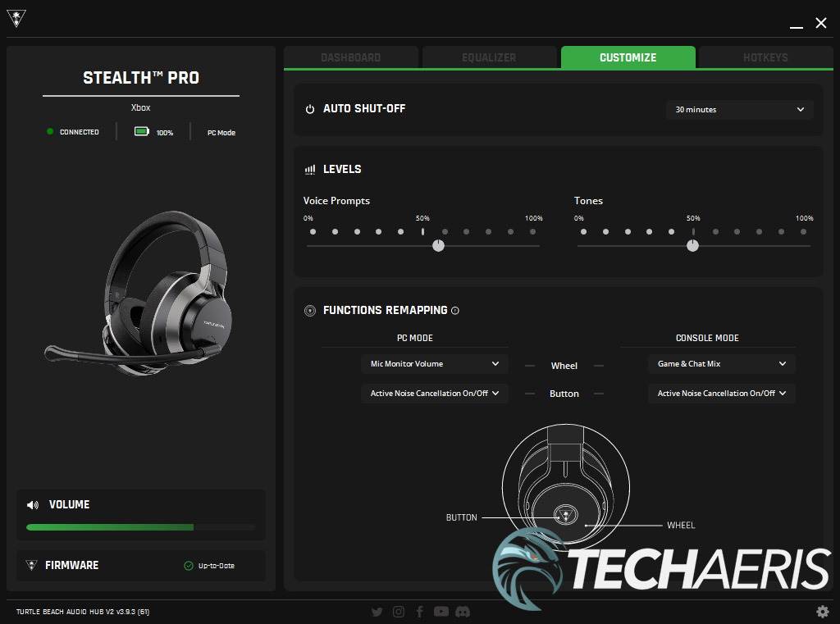Click the STEALTH PRO device title
Image resolution: width=840 pixels, height=624 pixels.
[x=141, y=78]
